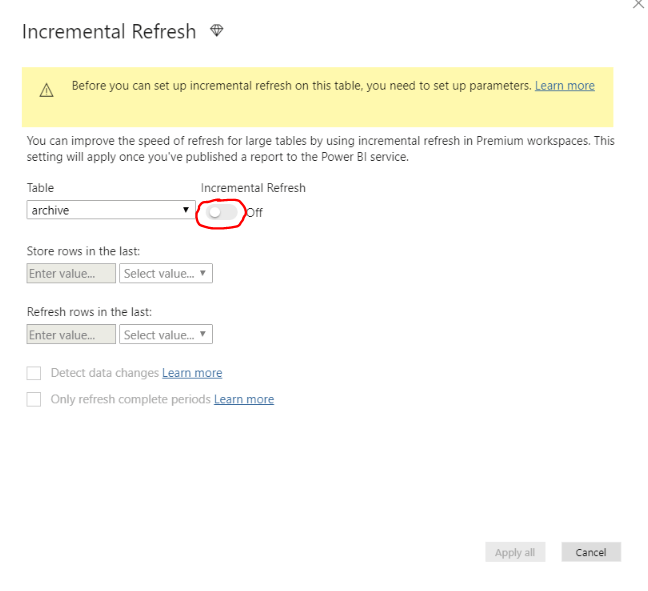Open Learn more link in yellow banner
This screenshot has width=648, height=591.
(x=564, y=86)
